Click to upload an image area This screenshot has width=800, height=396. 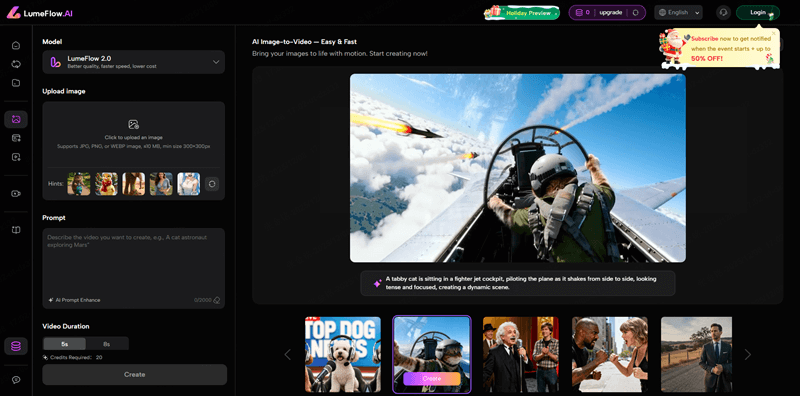tap(134, 134)
